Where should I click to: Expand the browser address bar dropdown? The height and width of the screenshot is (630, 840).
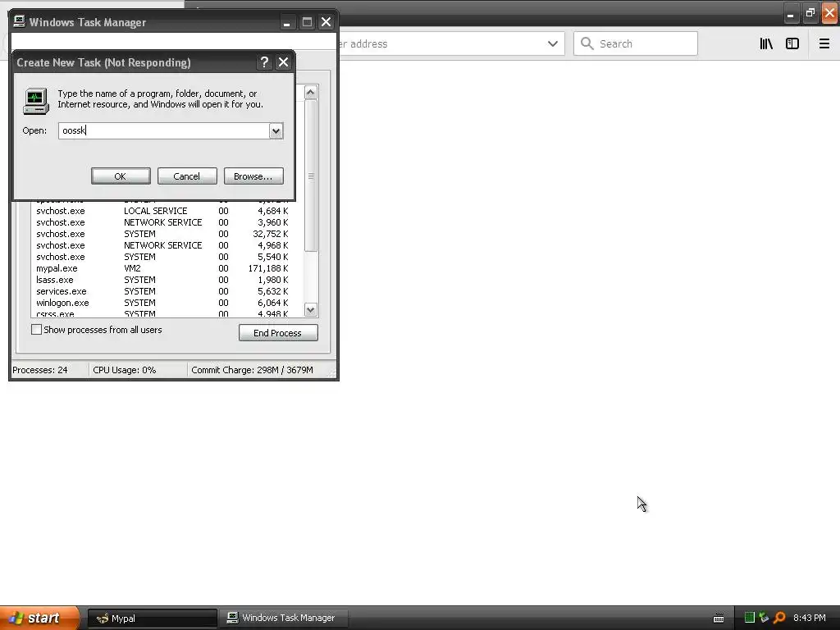tap(553, 44)
